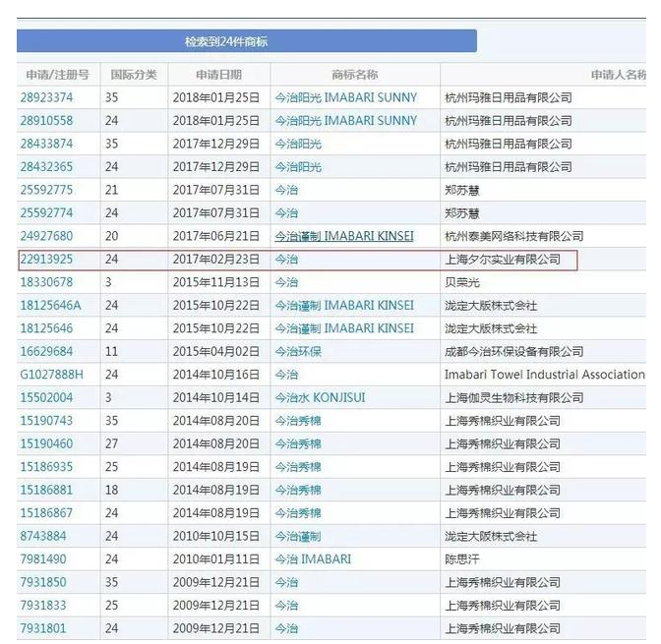
Task: Click registration number 28910558
Action: point(46,121)
